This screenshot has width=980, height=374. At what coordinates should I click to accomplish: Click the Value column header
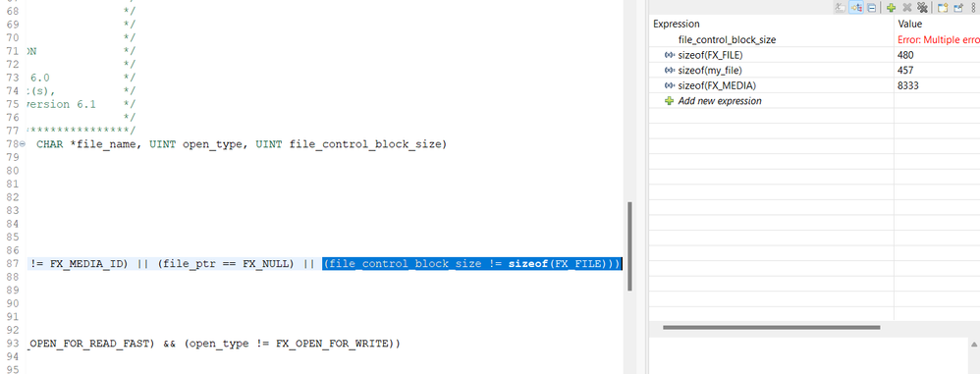(937, 24)
